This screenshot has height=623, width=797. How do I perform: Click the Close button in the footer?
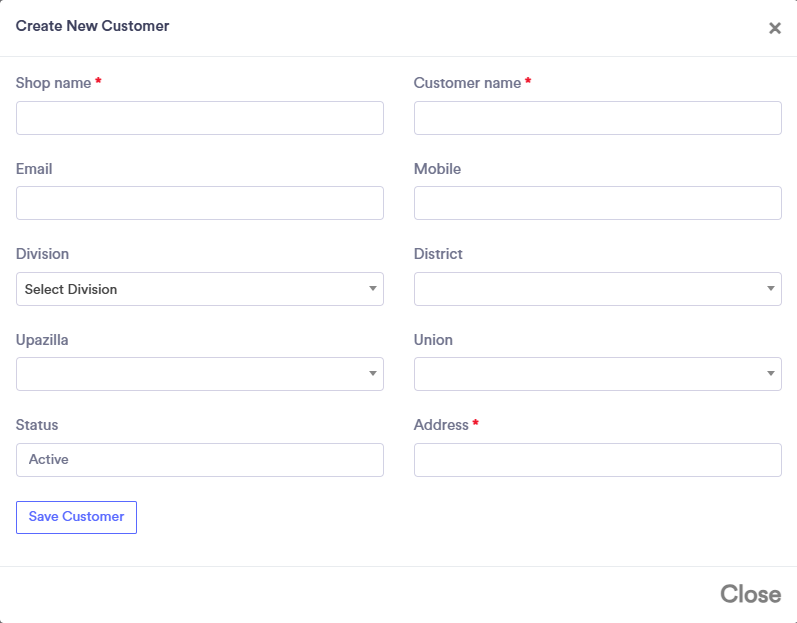coord(750,594)
